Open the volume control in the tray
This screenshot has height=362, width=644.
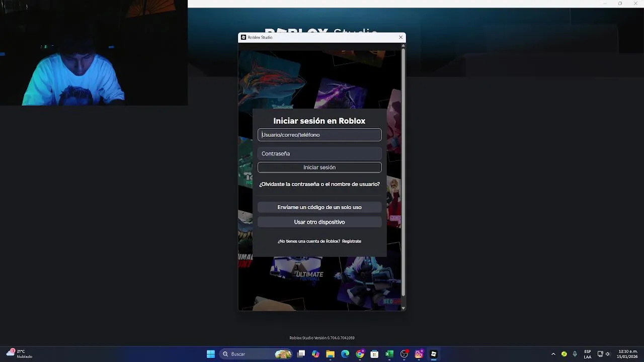608,354
